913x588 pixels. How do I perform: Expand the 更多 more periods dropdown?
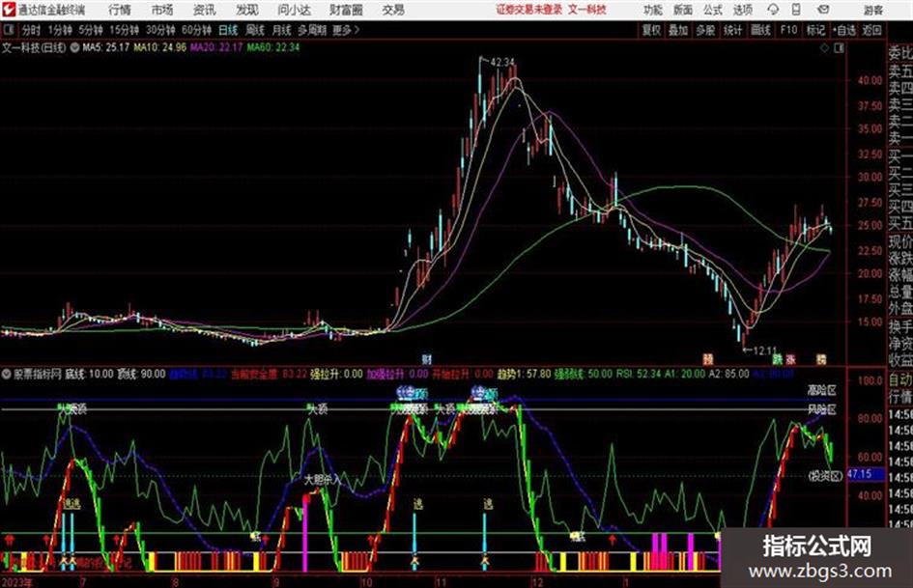(346, 30)
